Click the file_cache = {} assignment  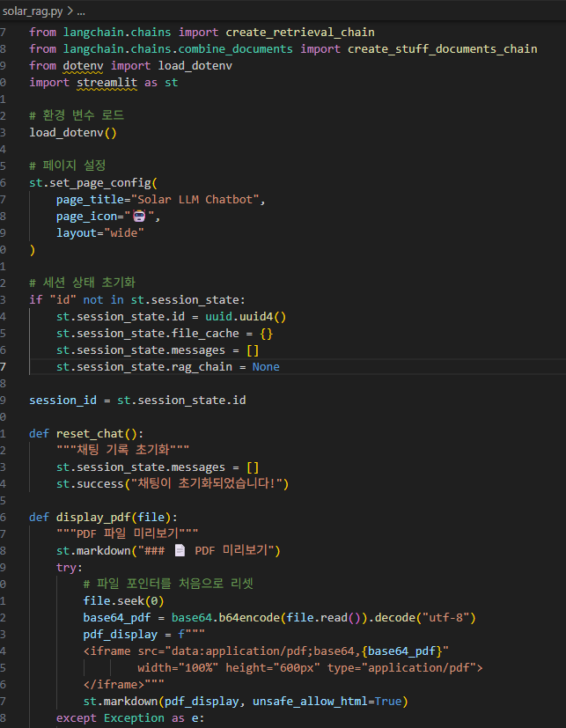(x=165, y=334)
